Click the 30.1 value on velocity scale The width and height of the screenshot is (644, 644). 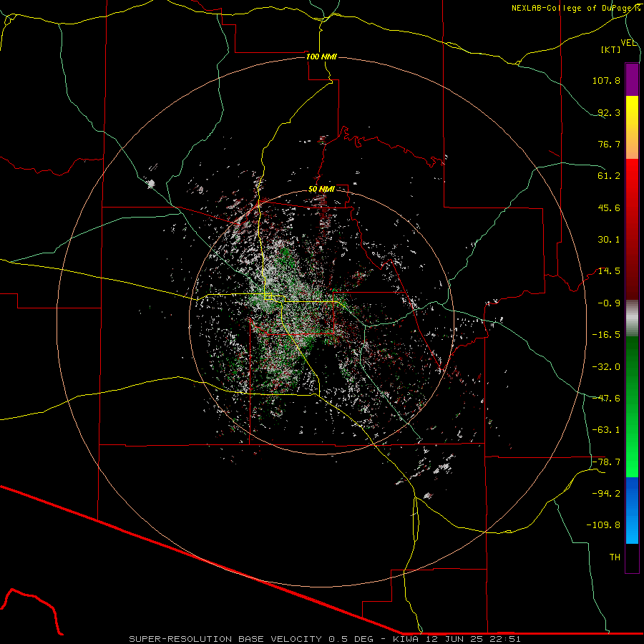609,240
